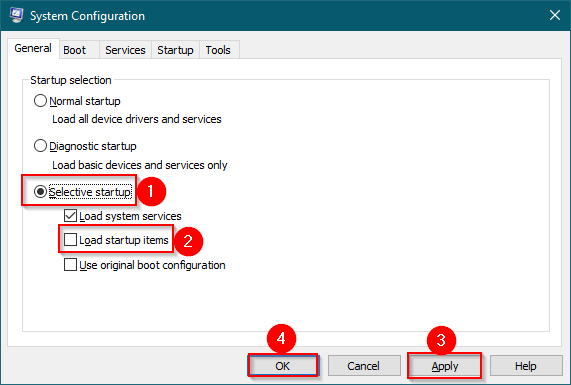Screen dimensions: 571x385
Task: Click the 'Load all device drivers and services' text
Action: click(137, 119)
